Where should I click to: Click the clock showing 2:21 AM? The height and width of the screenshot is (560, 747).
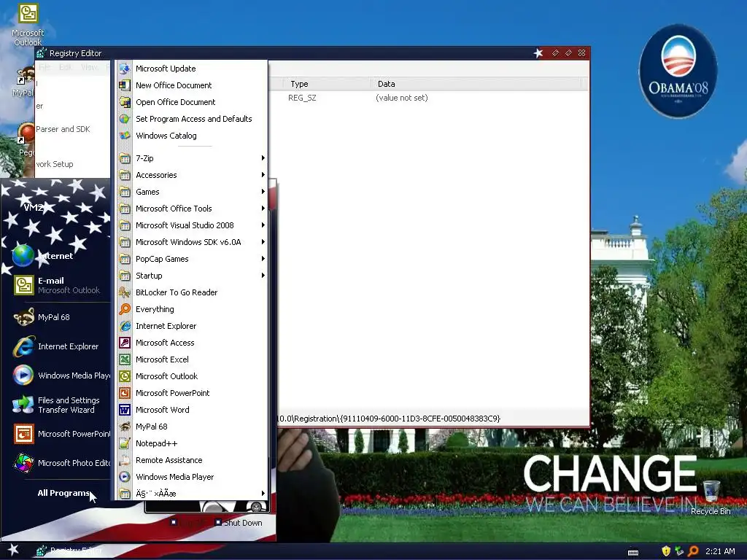pos(720,551)
